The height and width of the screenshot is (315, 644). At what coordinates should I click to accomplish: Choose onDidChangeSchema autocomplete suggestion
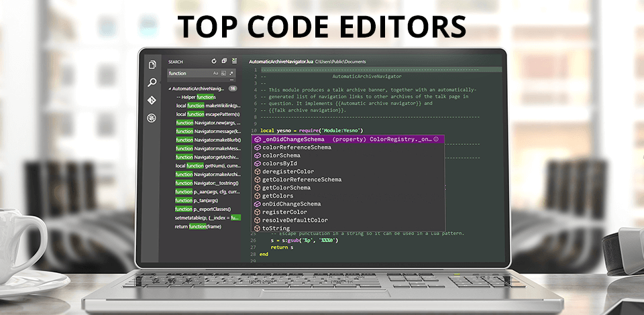coord(348,204)
